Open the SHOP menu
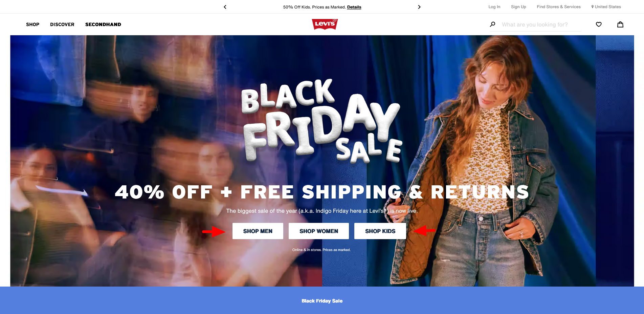Viewport: 644px width, 314px height. 33,24
